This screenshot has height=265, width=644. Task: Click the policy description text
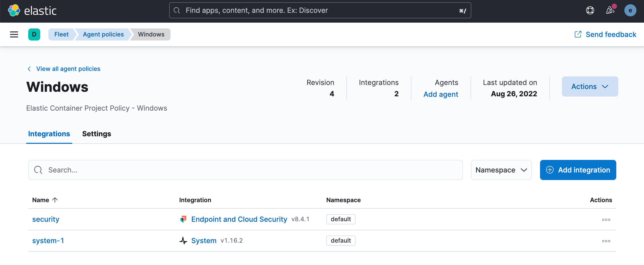tap(97, 108)
